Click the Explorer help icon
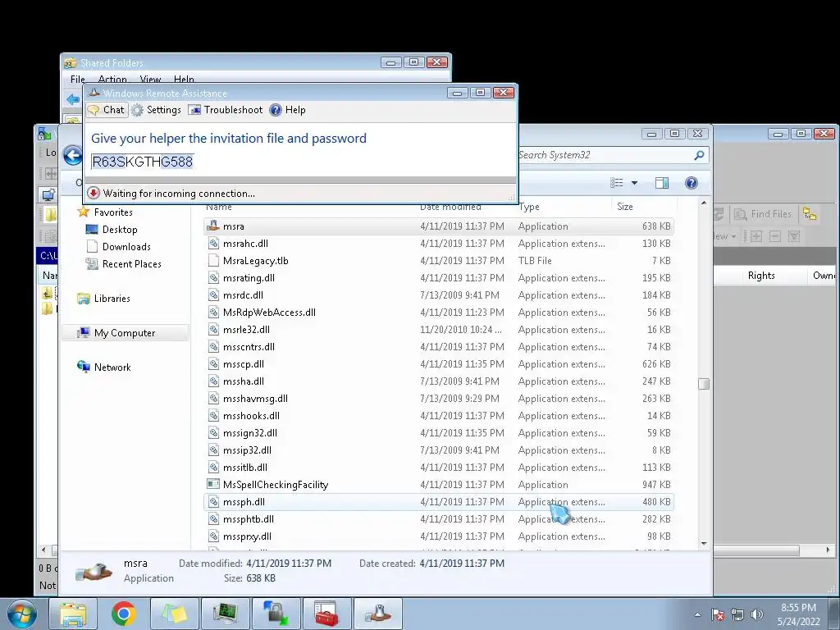This screenshot has height=630, width=840. click(692, 183)
